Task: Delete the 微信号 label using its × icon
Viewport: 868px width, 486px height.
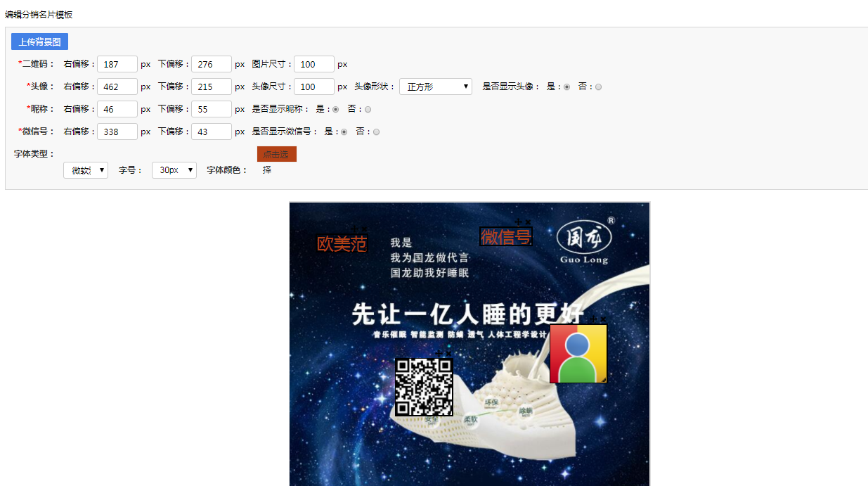Action: [x=528, y=222]
